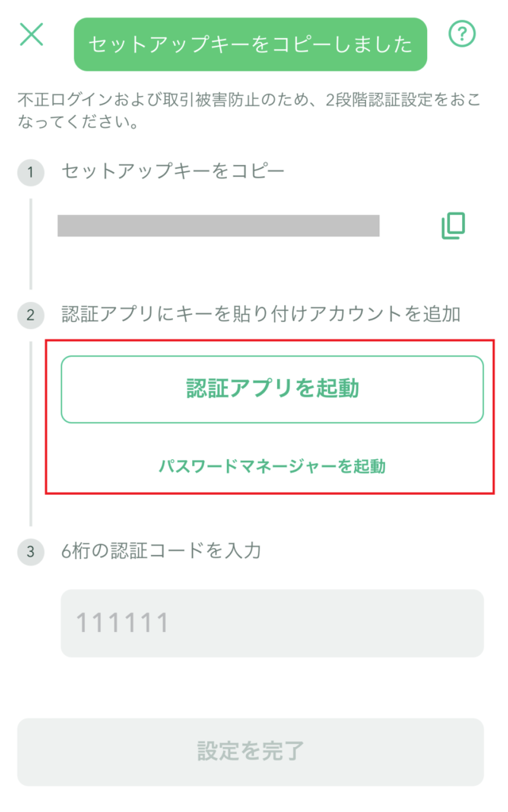Tap the step 3 numbered circle indicator

[x=30, y=550]
